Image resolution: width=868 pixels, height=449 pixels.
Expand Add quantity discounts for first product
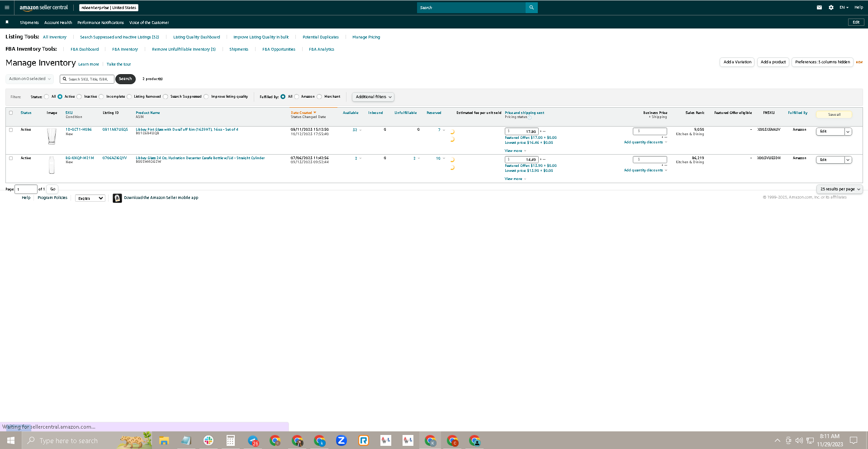coord(645,142)
